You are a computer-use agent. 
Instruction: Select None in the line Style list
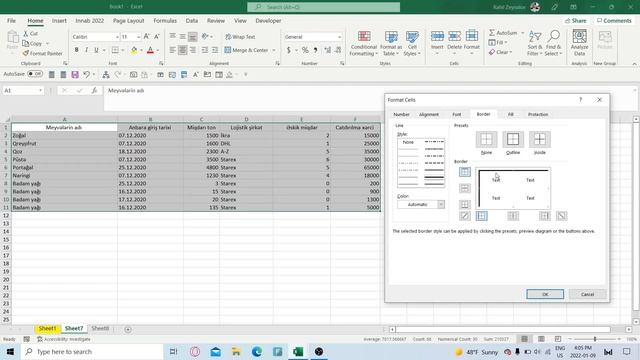408,142
